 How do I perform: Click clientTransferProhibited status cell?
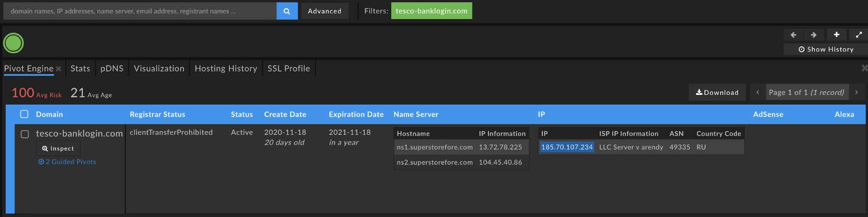pyautogui.click(x=171, y=132)
